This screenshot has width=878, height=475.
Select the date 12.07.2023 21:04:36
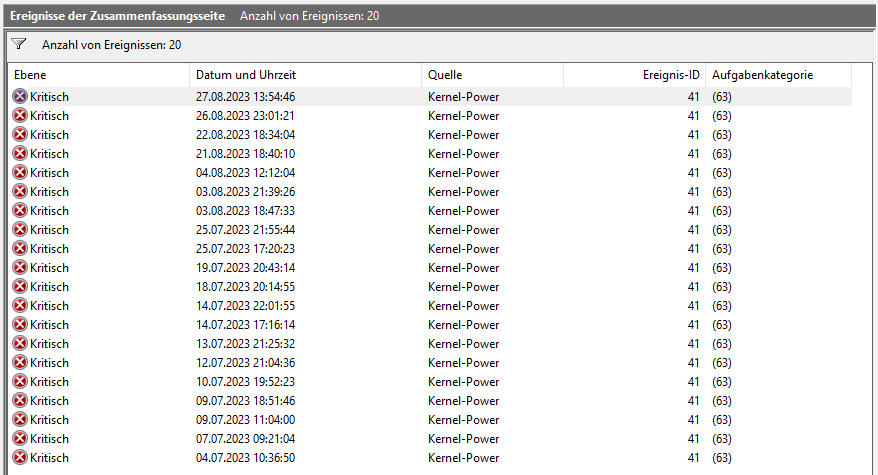(x=245, y=364)
